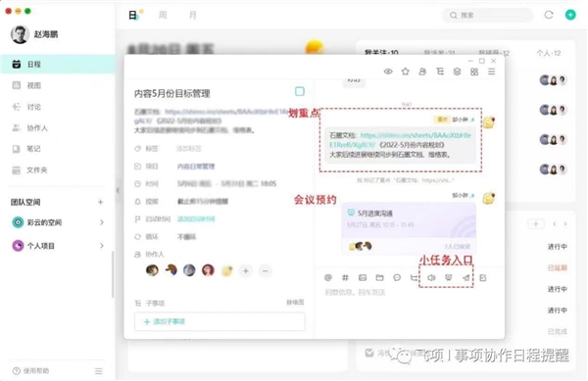
Task: Expand 彩云的空间 team space
Action: (102, 222)
